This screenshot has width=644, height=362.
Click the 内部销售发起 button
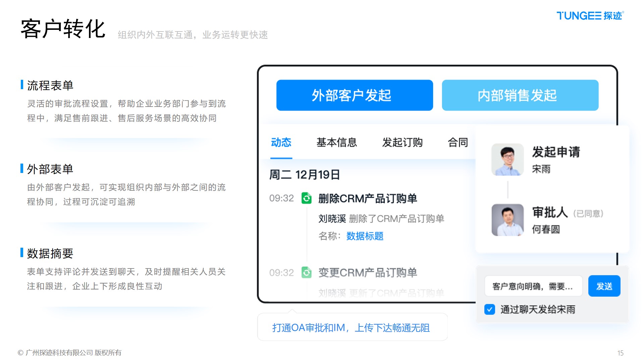pyautogui.click(x=520, y=95)
